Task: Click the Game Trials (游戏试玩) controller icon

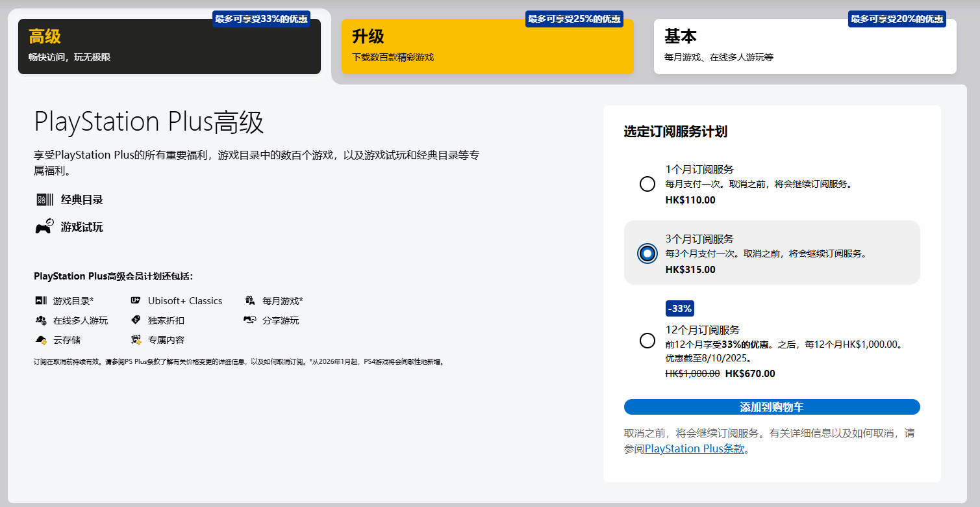Action: tap(44, 227)
